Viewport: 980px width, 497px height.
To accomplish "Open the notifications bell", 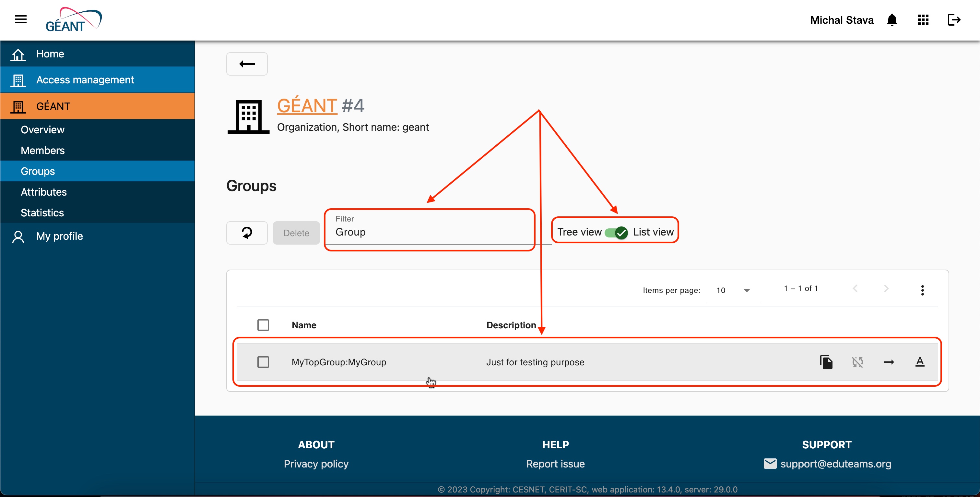I will (x=892, y=20).
